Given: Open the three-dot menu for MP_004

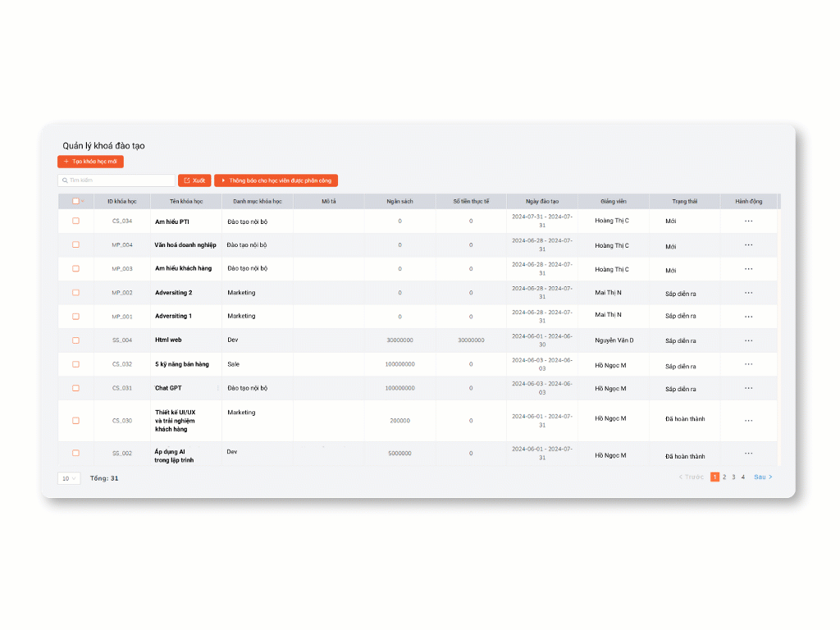Looking at the screenshot, I should tap(748, 244).
